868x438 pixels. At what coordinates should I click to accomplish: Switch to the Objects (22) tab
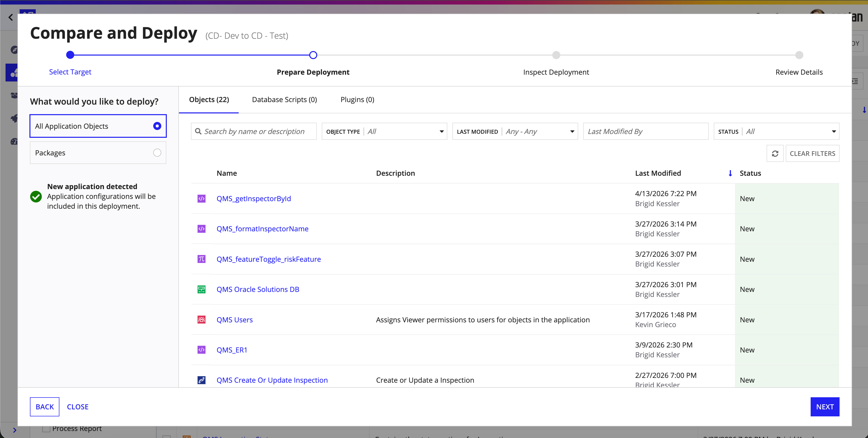click(x=209, y=100)
